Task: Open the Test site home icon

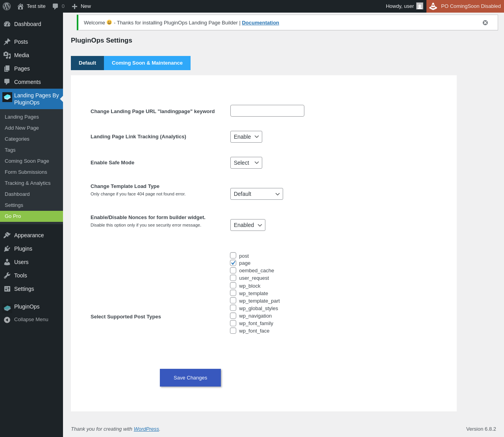Action: 20,6
